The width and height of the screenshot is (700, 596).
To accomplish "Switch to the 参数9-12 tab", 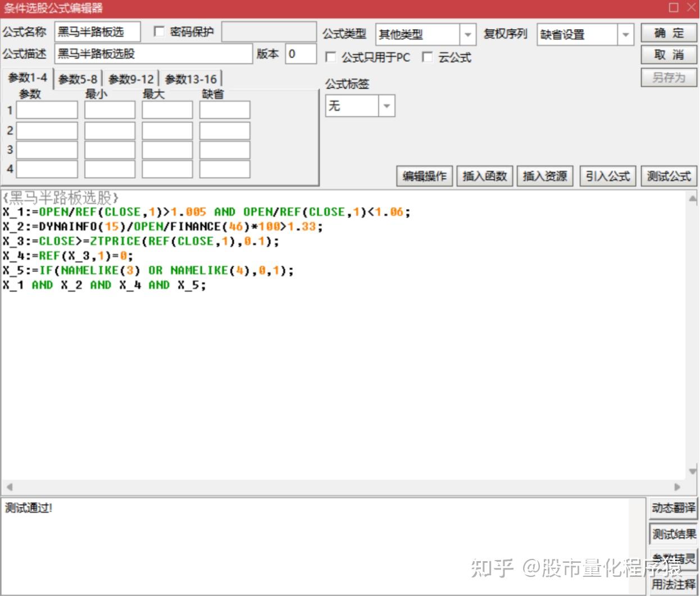I will [x=131, y=79].
